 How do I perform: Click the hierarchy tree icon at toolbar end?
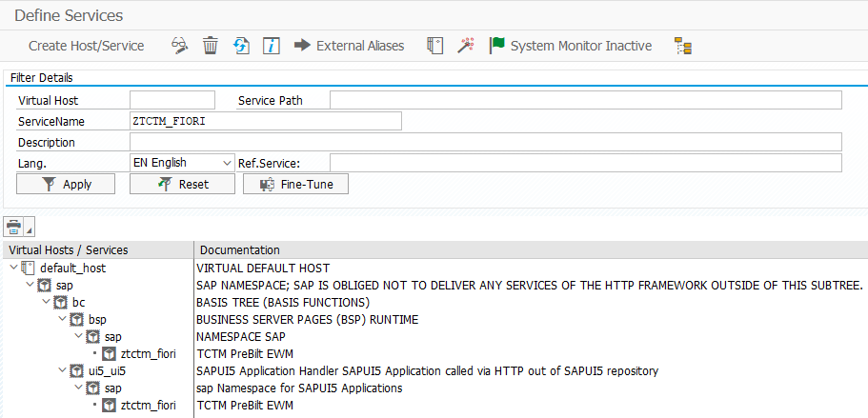(682, 46)
